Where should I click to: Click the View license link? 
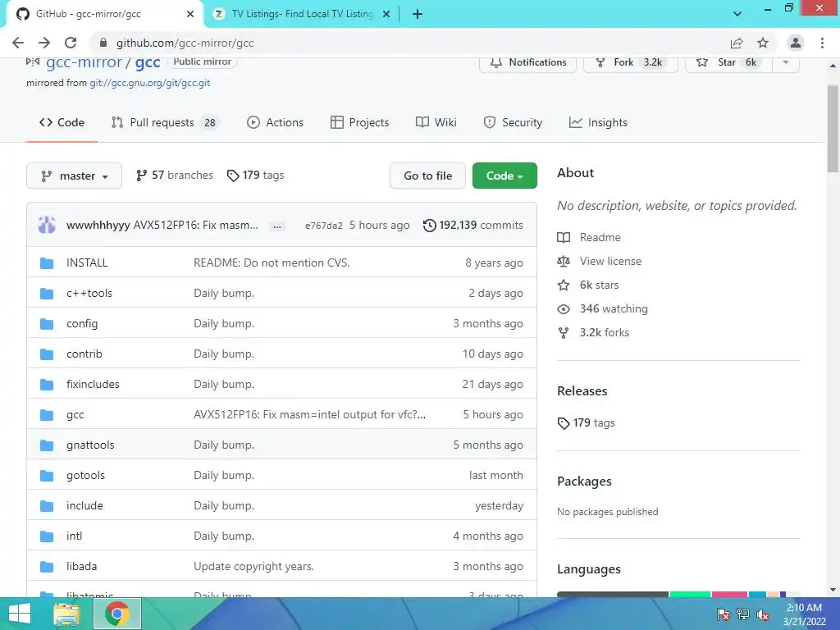click(x=600, y=261)
